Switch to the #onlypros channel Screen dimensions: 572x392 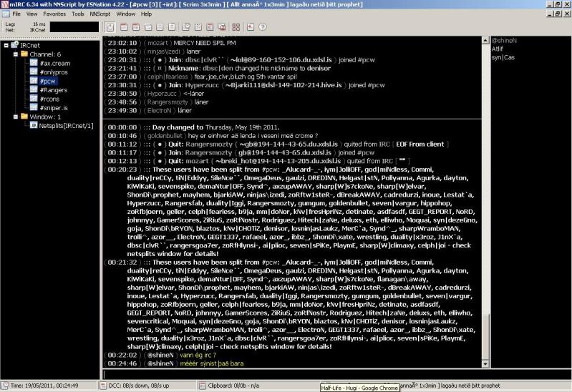click(x=54, y=72)
